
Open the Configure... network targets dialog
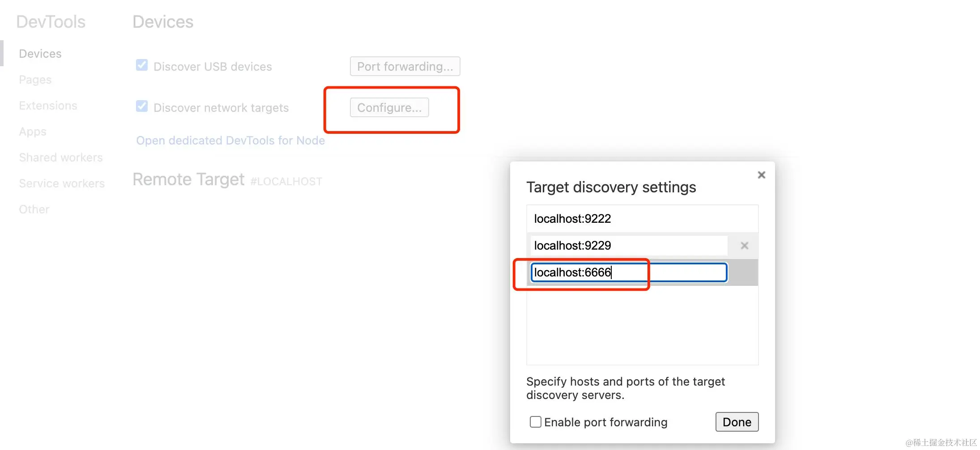(389, 108)
